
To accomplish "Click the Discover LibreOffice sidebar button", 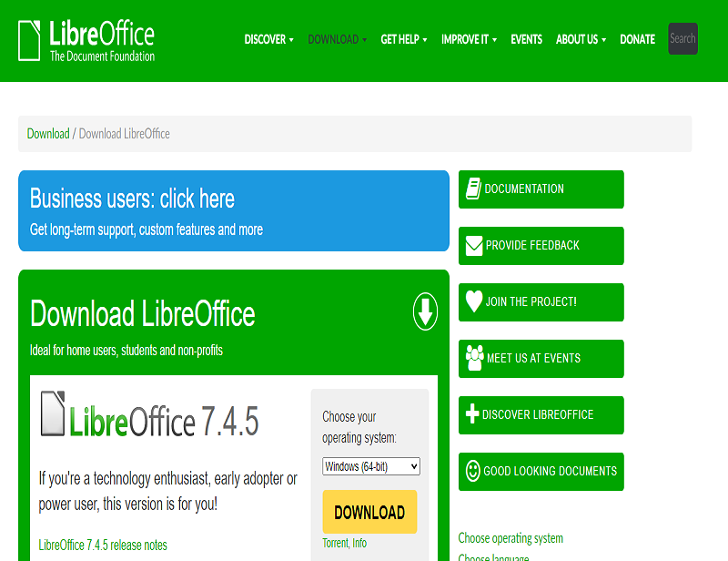I will tap(541, 415).
